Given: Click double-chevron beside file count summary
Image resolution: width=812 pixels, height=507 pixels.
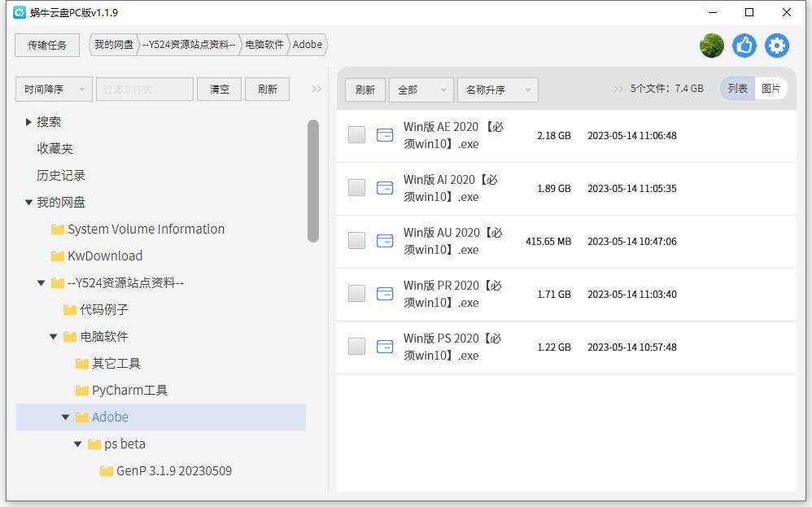Looking at the screenshot, I should pyautogui.click(x=618, y=89).
